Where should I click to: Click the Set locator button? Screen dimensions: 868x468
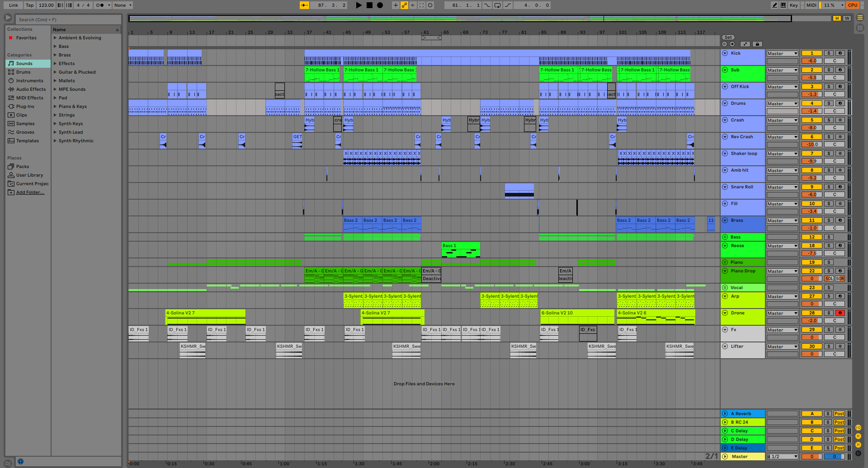[728, 37]
